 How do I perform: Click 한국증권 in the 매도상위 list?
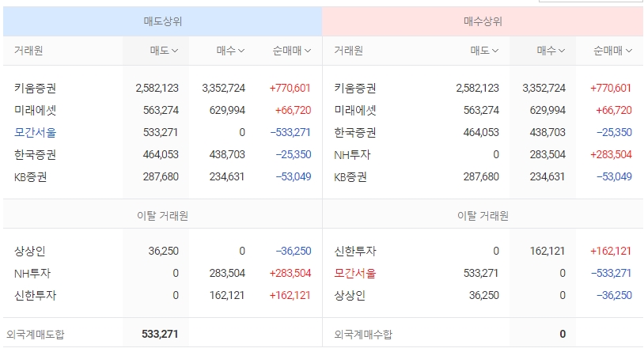coord(35,154)
